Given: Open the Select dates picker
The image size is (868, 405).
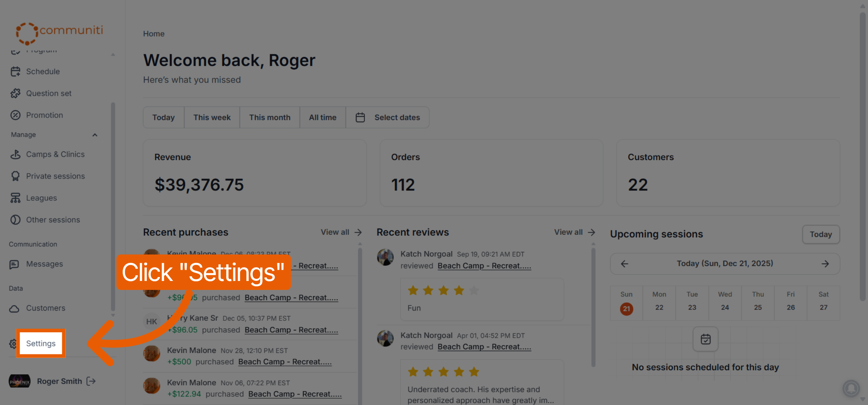Looking at the screenshot, I should click(388, 118).
